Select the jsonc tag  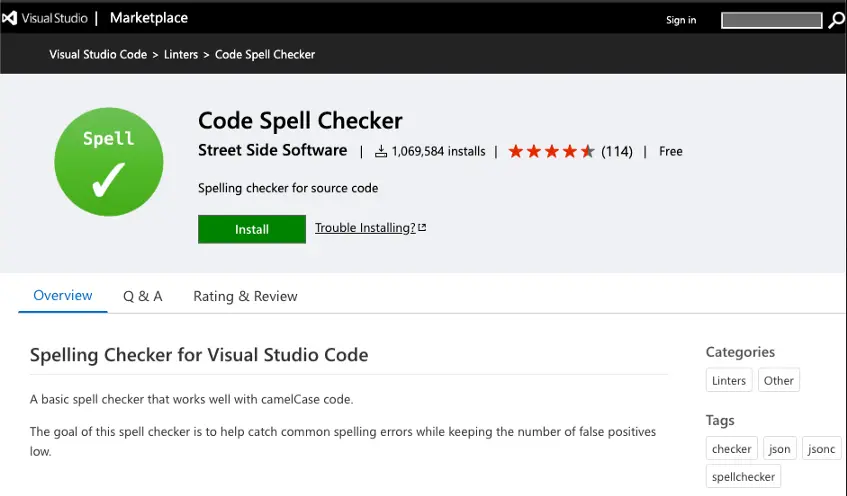[821, 448]
